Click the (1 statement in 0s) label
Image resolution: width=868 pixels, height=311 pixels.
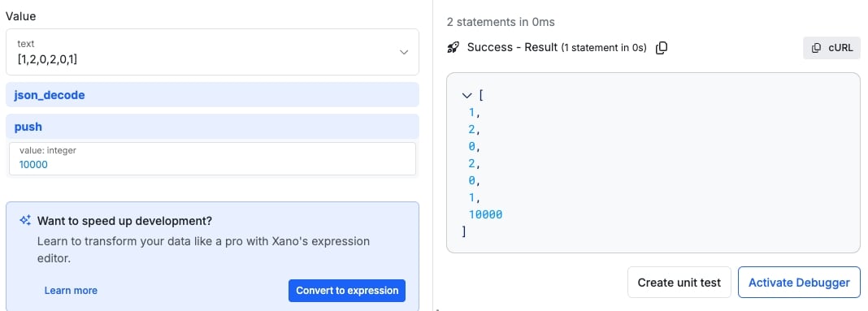point(604,48)
